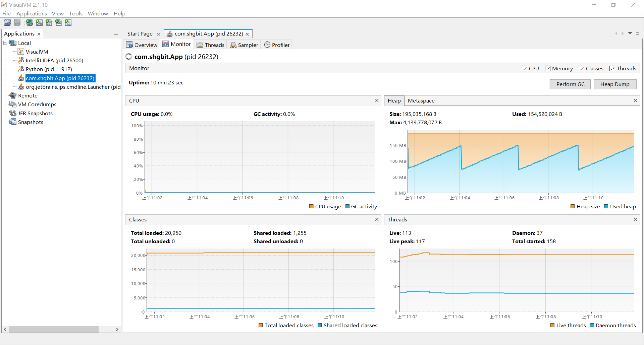Click the Java icon beside org.jetbrains.jps.cmdline.Launcher

pos(21,87)
